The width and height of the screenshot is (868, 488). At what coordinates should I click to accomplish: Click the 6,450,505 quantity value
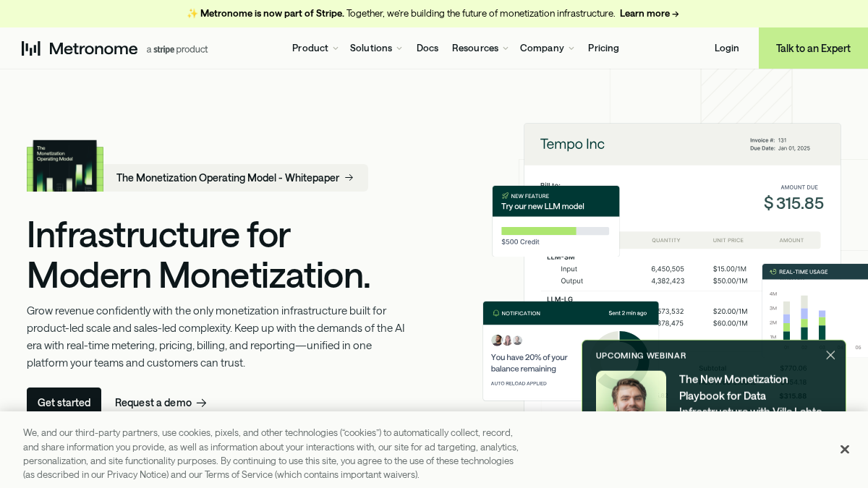coord(668,269)
